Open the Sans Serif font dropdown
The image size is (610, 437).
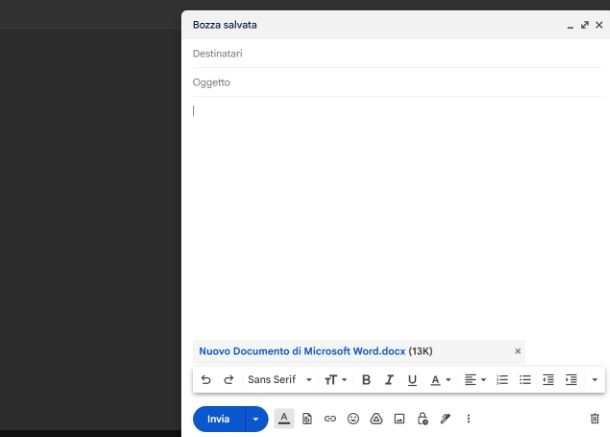pyautogui.click(x=280, y=380)
